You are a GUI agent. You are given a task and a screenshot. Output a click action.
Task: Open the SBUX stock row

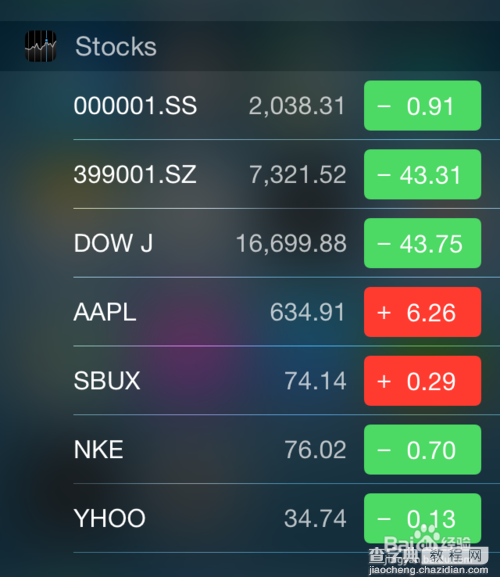287,381
